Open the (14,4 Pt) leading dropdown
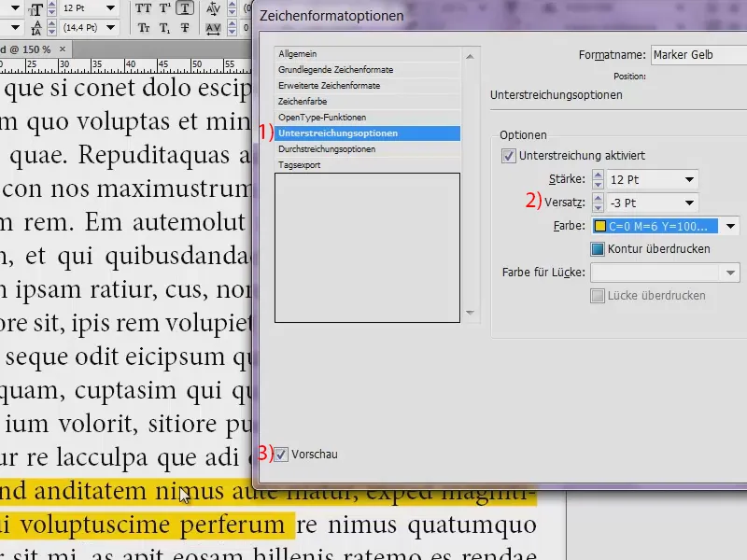747x560 pixels. (x=110, y=28)
